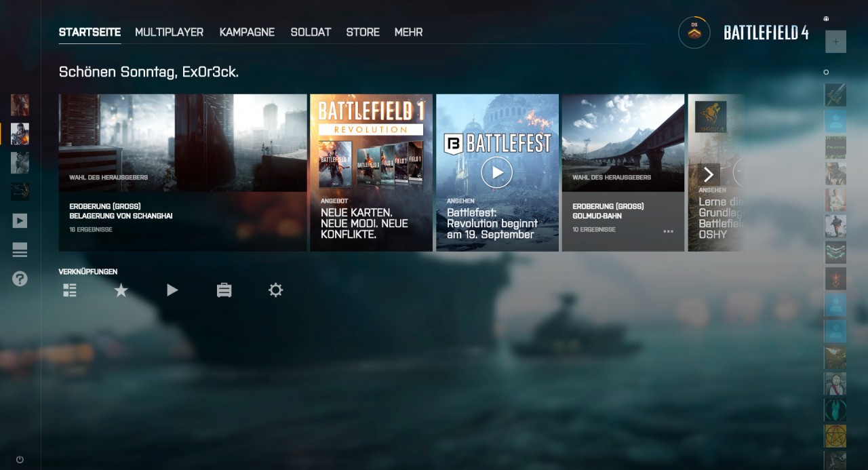Open the favorites star shortcut

121,290
